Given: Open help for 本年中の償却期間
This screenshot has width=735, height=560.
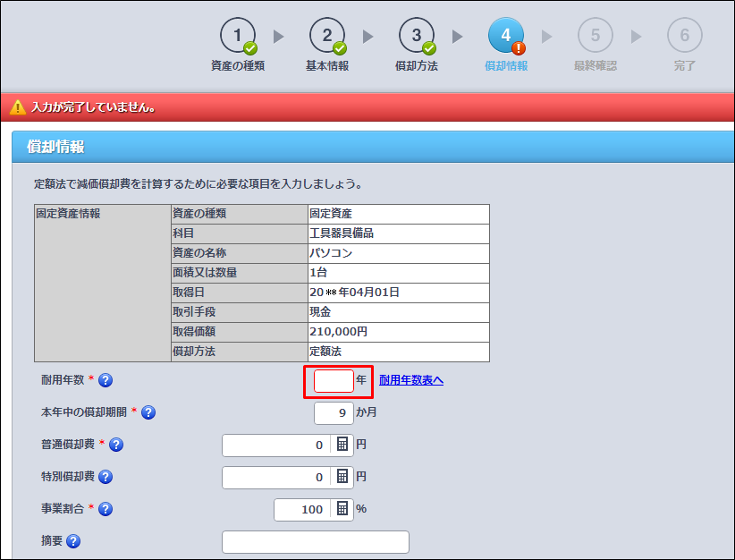Looking at the screenshot, I should pos(148,412).
